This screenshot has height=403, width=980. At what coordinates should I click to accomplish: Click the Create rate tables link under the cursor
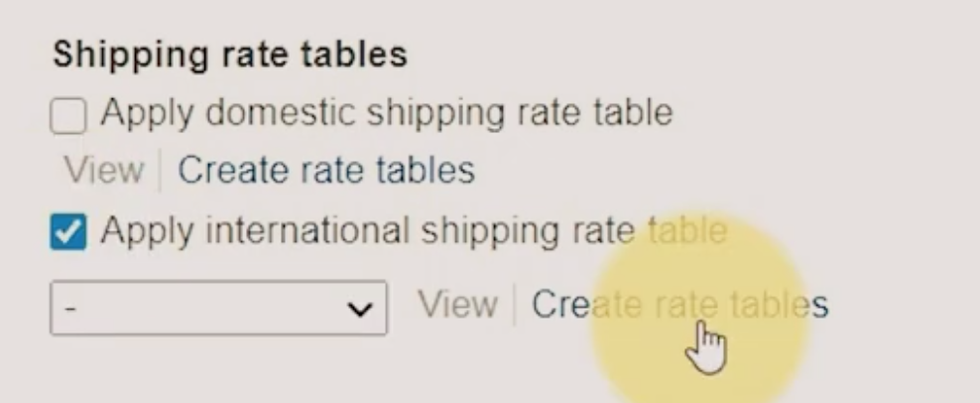680,305
